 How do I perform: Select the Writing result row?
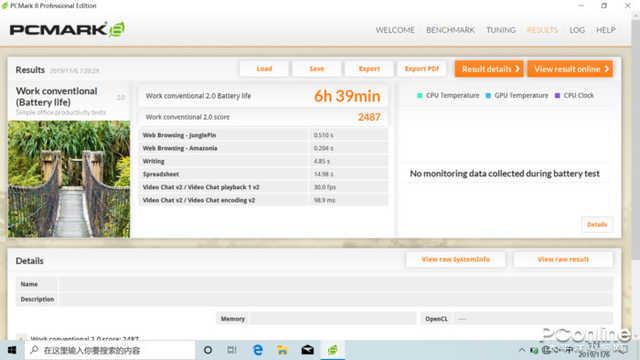(x=263, y=161)
